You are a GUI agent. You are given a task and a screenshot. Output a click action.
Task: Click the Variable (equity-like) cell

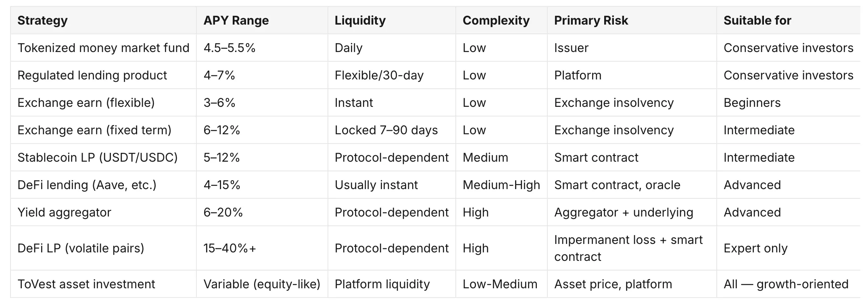[262, 284]
